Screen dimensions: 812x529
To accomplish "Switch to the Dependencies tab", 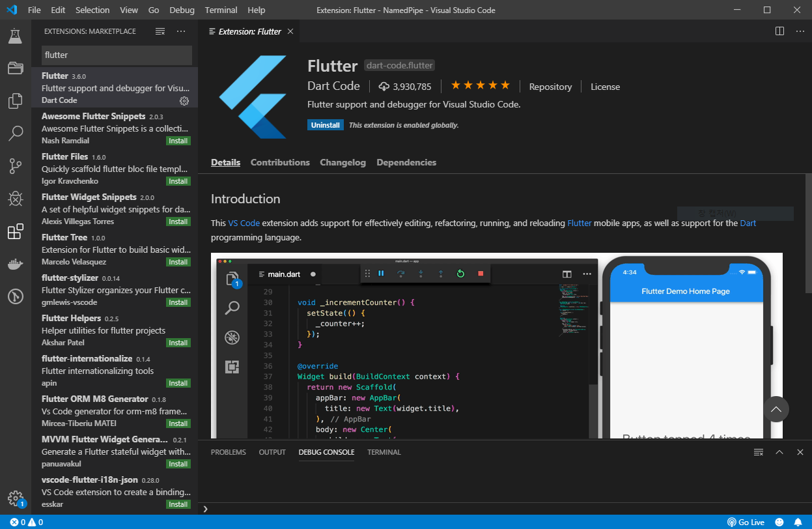I will 406,163.
